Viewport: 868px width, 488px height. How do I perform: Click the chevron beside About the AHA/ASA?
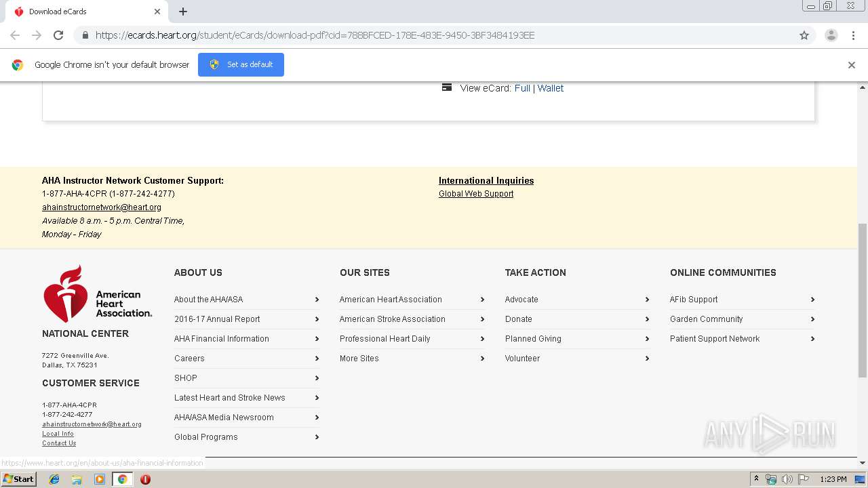click(317, 300)
